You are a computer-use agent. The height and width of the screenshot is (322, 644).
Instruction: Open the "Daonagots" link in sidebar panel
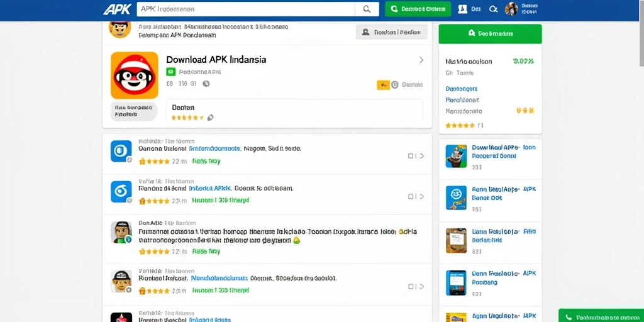click(461, 89)
